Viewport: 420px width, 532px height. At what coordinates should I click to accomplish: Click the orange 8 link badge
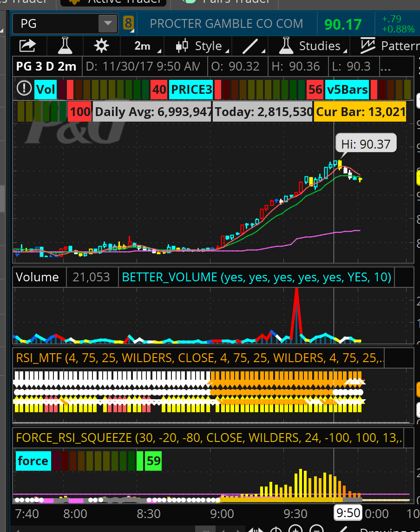pos(128,23)
